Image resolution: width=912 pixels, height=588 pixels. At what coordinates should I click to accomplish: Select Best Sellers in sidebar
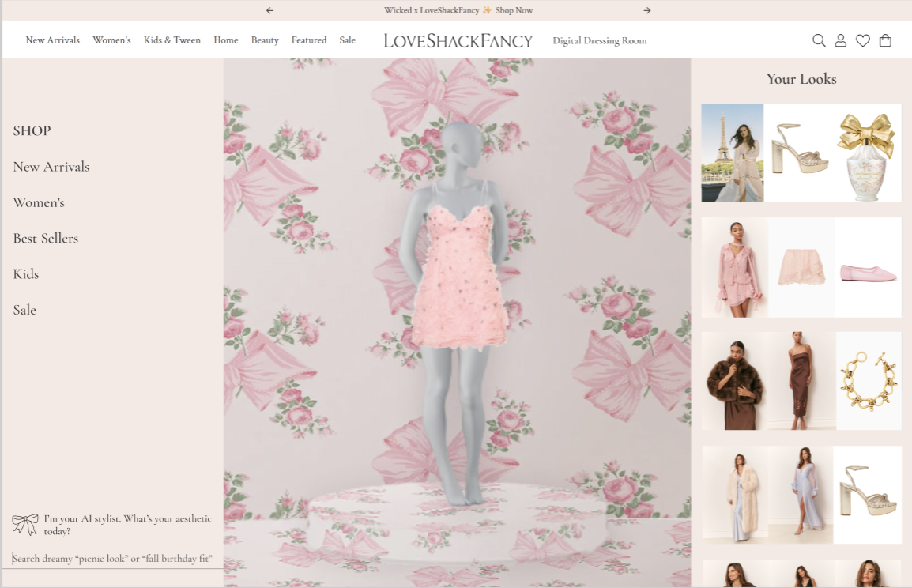pyautogui.click(x=45, y=239)
